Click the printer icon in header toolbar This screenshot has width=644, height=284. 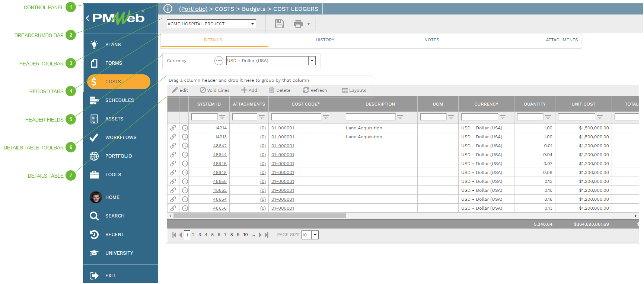[298, 24]
